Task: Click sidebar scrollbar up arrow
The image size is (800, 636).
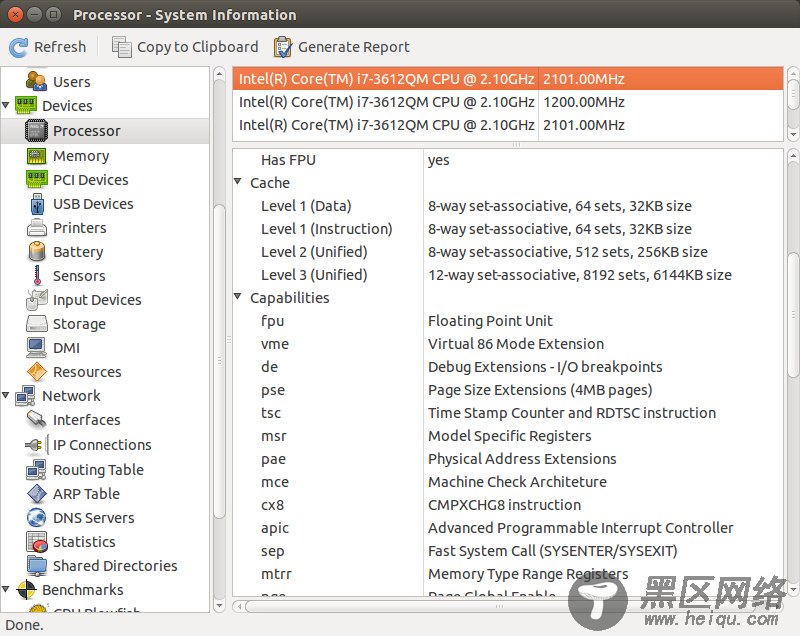Action: coord(219,74)
